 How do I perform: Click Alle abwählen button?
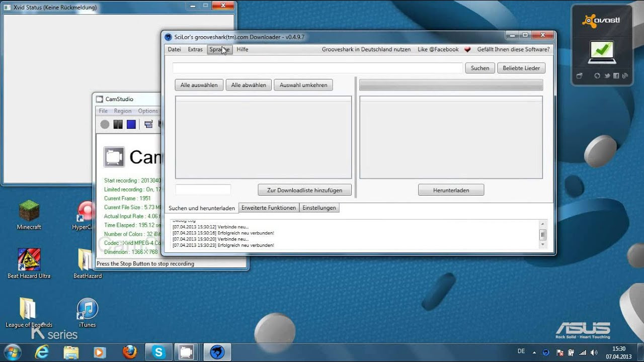coord(249,85)
